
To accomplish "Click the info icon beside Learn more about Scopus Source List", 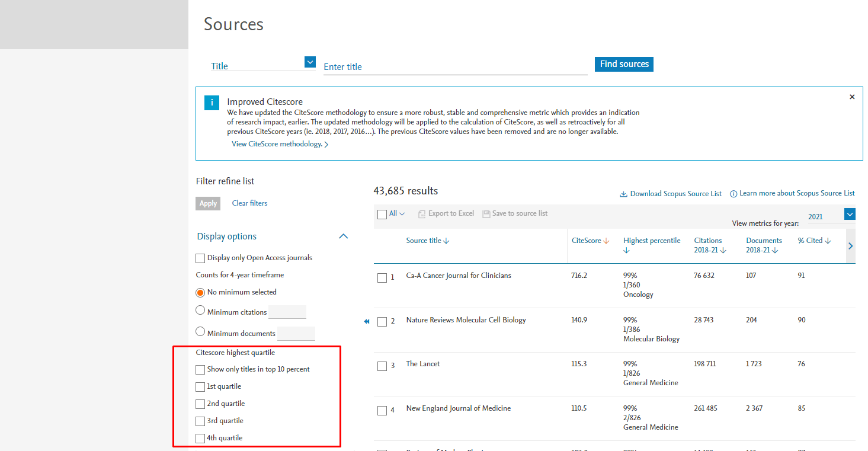I will click(734, 193).
